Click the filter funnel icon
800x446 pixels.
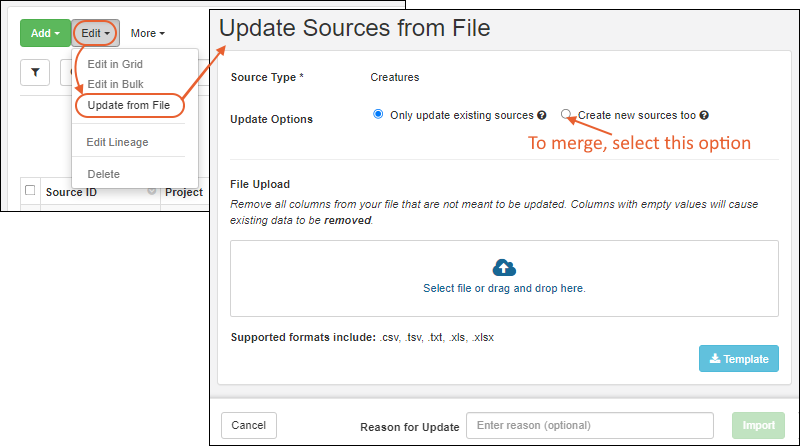36,73
